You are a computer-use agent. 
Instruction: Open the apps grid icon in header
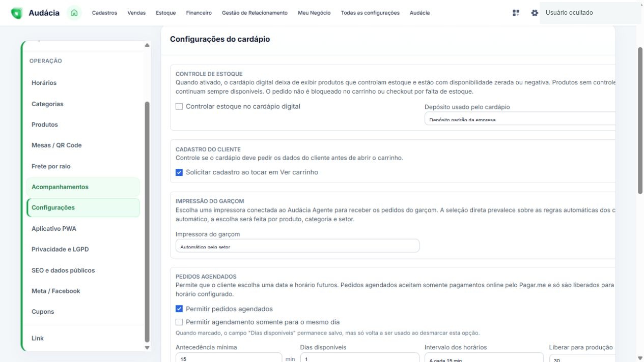[x=516, y=13]
